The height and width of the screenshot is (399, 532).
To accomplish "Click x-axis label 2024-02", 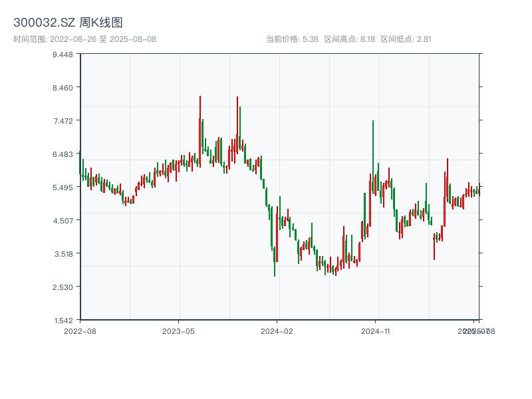I will pyautogui.click(x=277, y=331).
